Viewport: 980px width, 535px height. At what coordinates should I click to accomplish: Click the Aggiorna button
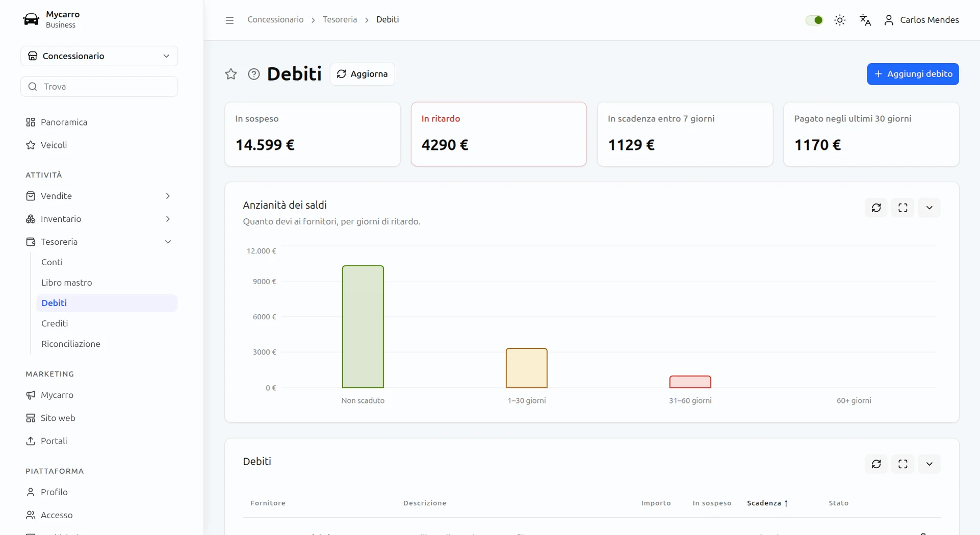pos(362,74)
